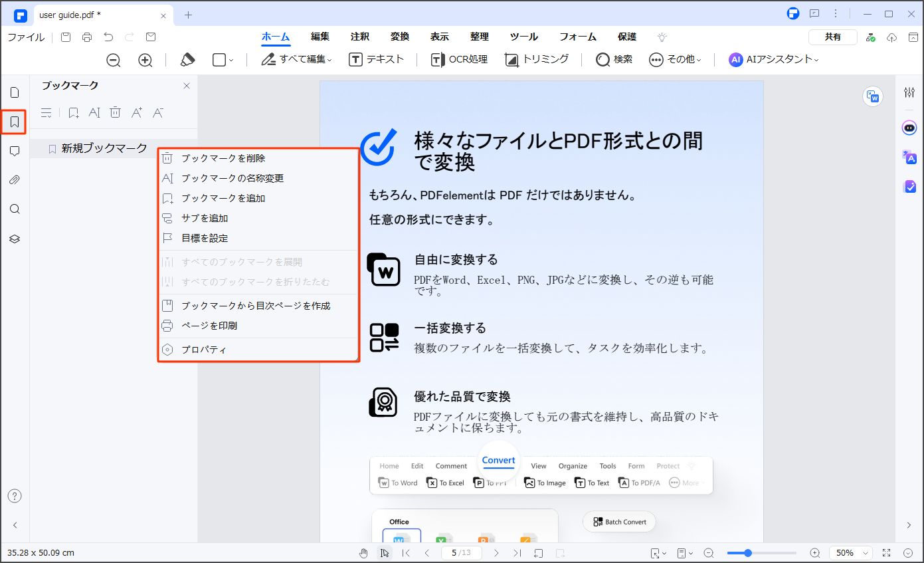Switch to the 変換 tab
This screenshot has height=563, width=924.
click(x=400, y=37)
